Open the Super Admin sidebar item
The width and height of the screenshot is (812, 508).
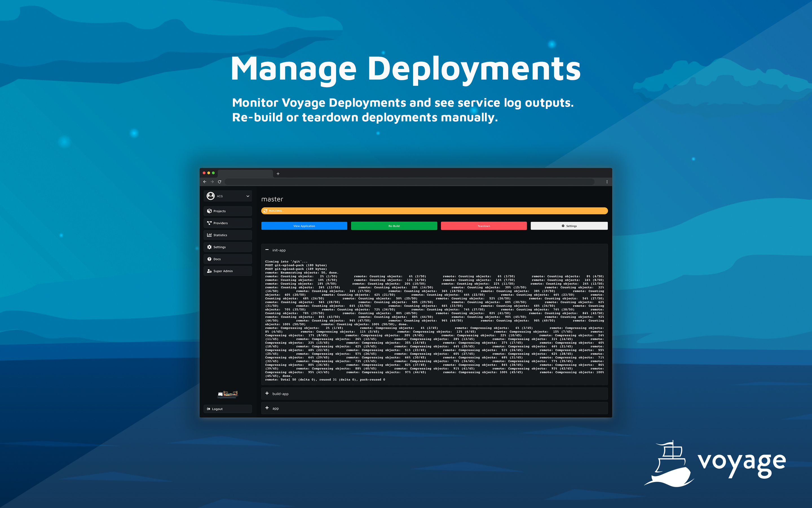[228, 271]
